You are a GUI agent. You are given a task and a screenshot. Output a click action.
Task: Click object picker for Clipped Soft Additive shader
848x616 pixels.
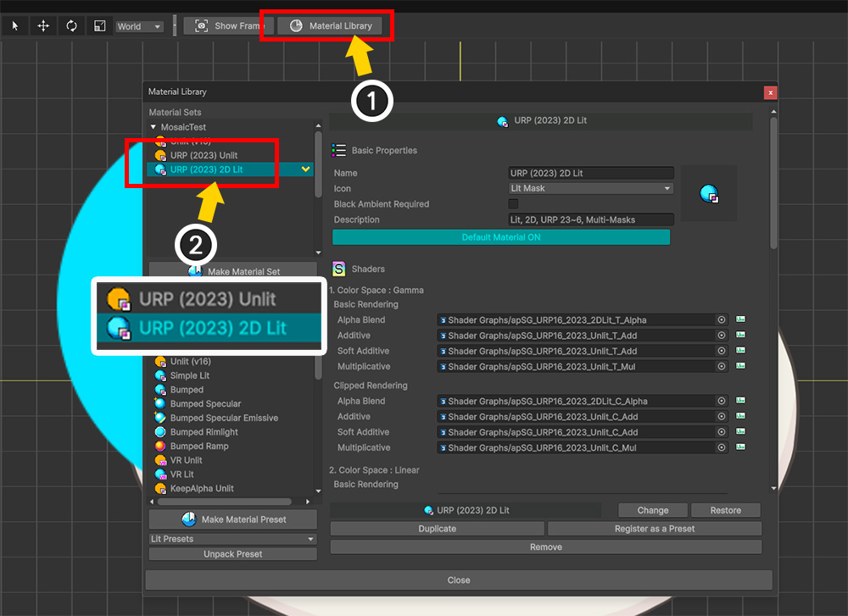click(722, 432)
